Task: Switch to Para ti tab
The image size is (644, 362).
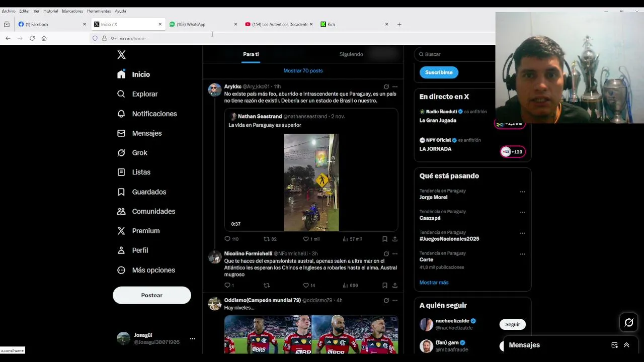Action: pos(251,54)
